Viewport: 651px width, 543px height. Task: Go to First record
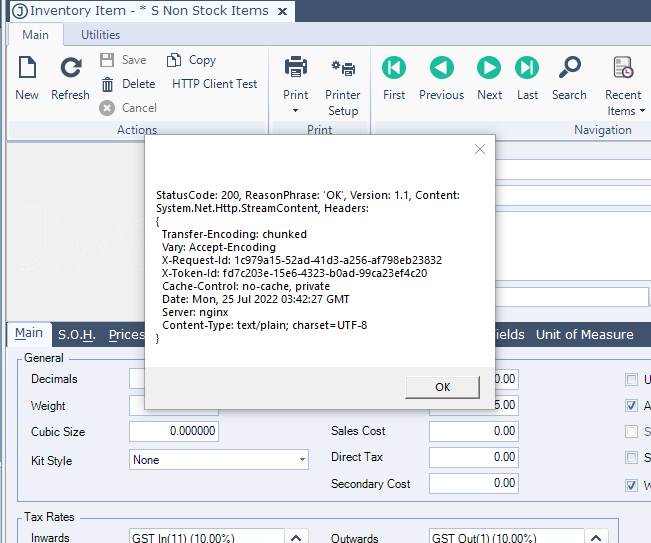(394, 68)
